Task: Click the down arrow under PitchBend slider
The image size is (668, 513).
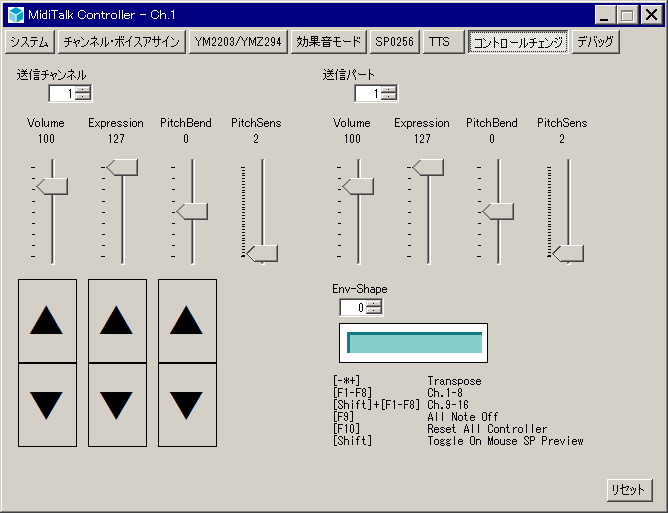Action: [187, 405]
